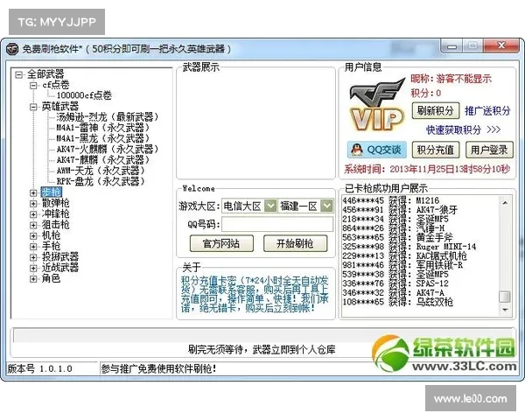The image size is (525, 420).
Task: Select the row 446****45 获得: M1216
Action: [x=391, y=200]
